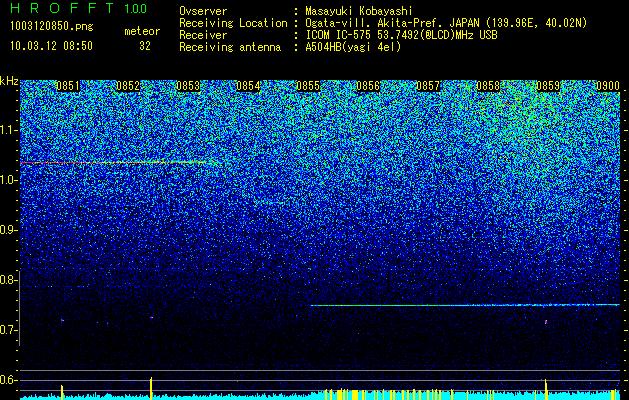Click the 0859 time marker
Viewport: 629px width, 400px height.
[x=548, y=86]
